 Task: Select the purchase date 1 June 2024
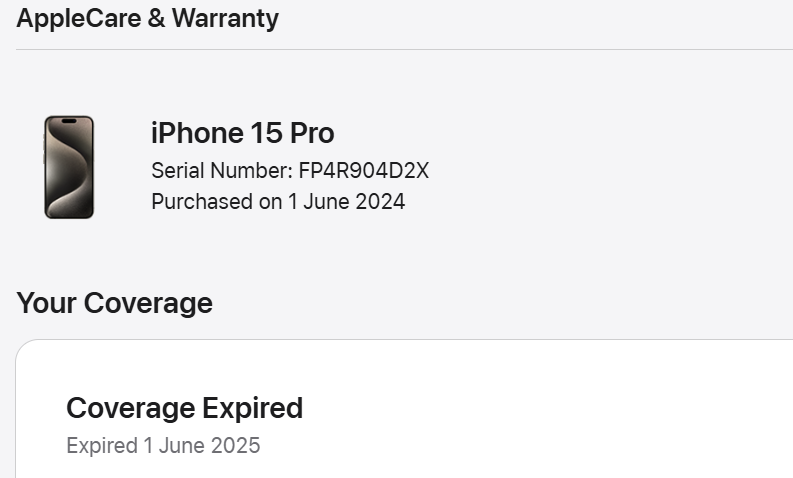(x=346, y=201)
